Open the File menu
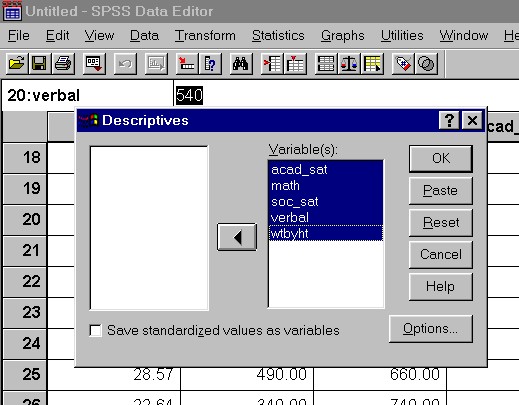 tap(19, 35)
